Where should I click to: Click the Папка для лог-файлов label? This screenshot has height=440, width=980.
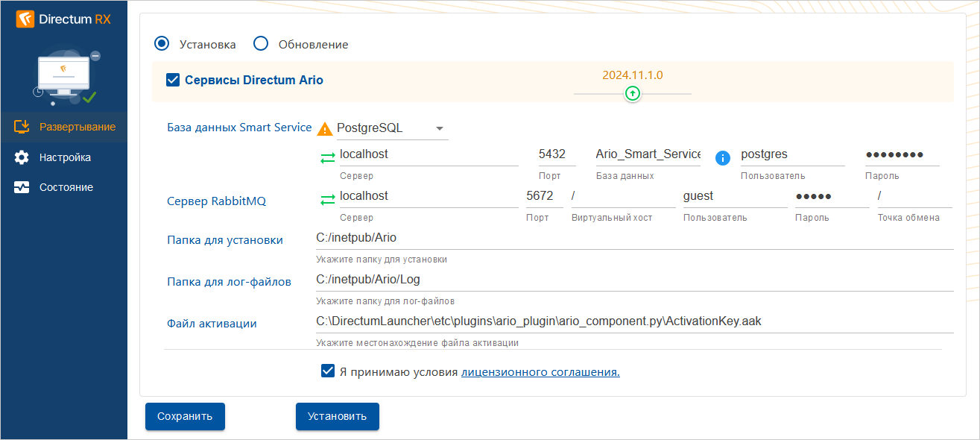pyautogui.click(x=229, y=282)
